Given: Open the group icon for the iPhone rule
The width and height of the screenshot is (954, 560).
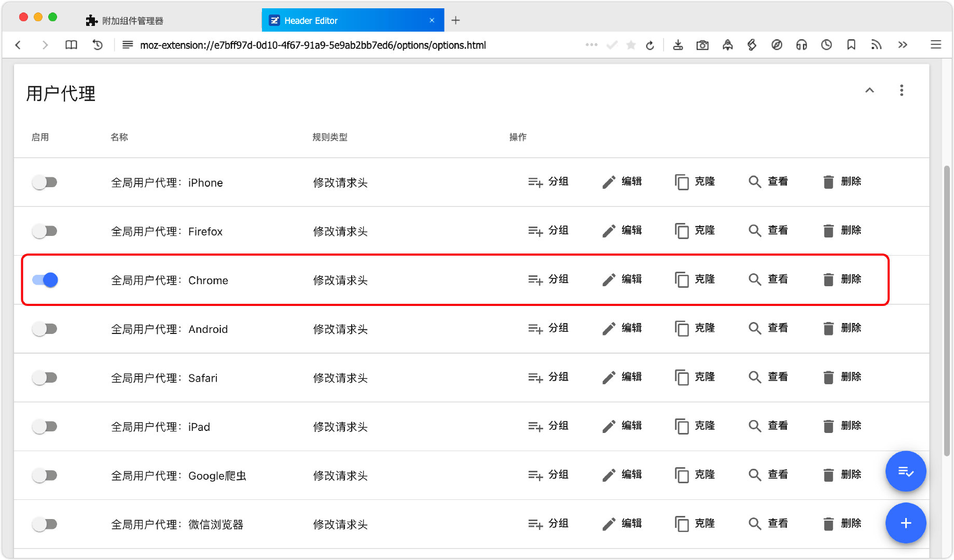Looking at the screenshot, I should tap(535, 182).
